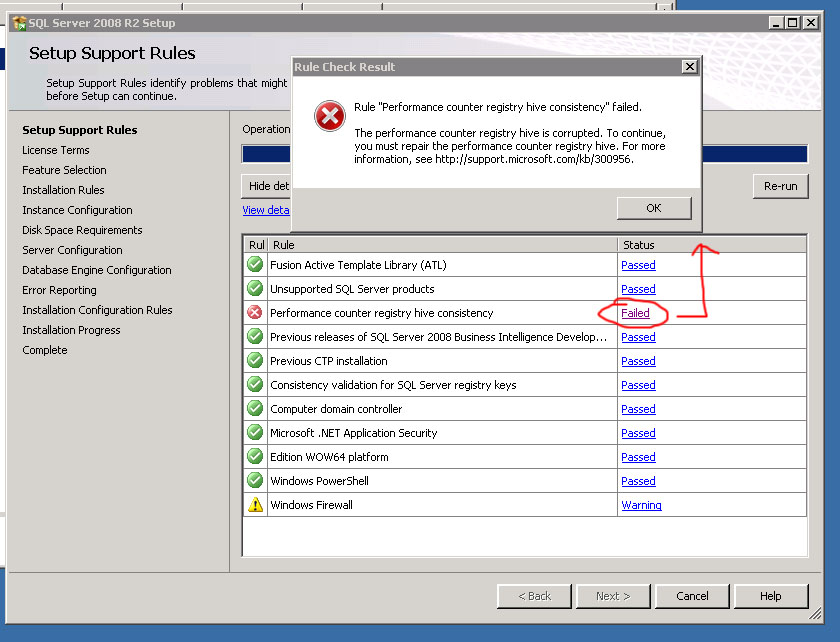Click the Failed status link

tap(635, 313)
